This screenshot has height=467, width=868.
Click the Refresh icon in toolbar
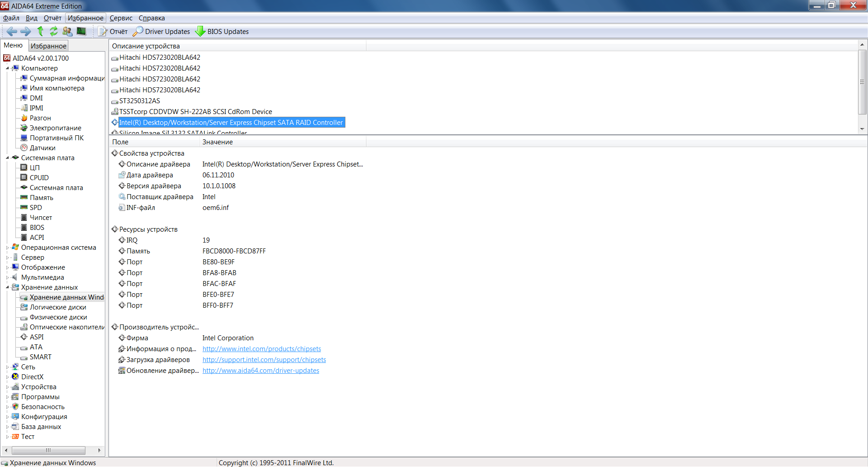[54, 31]
